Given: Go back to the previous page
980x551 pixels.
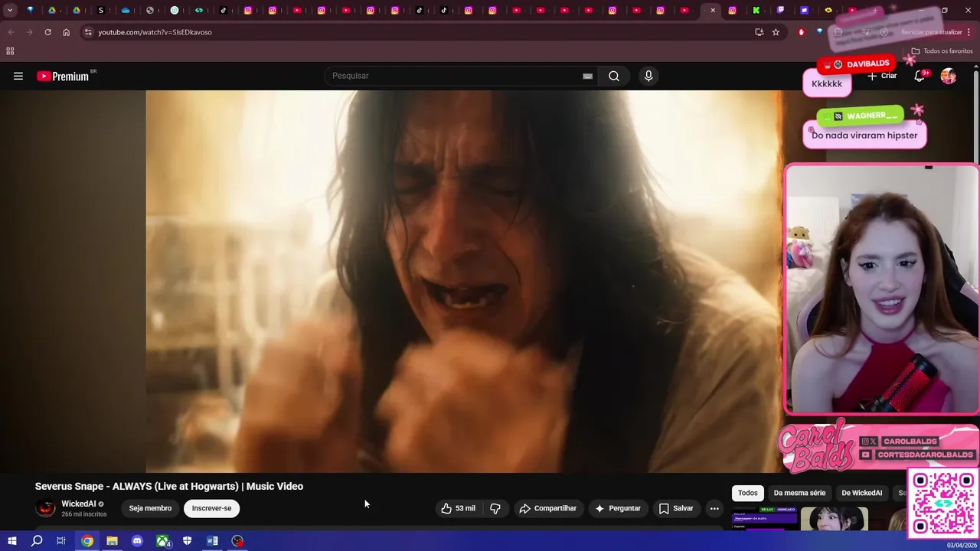Looking at the screenshot, I should click(11, 32).
